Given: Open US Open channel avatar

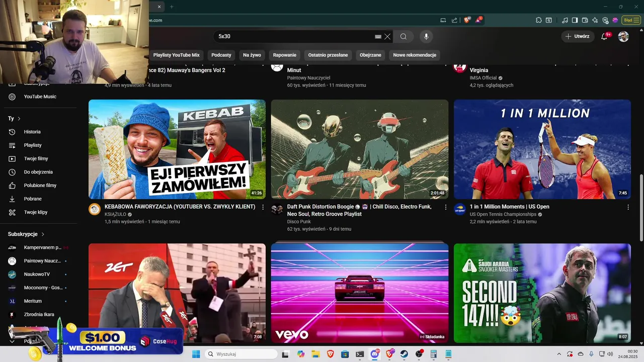Looking at the screenshot, I should [460, 209].
